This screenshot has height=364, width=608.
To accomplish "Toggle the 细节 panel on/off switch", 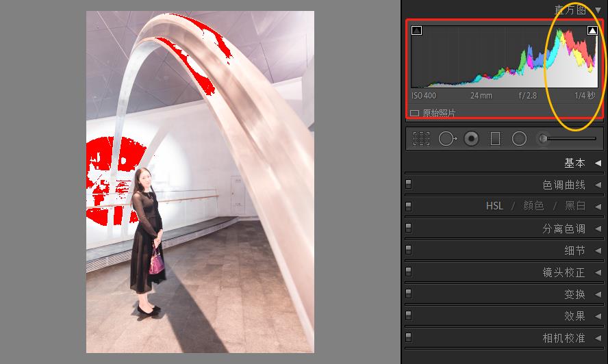I will tap(409, 250).
